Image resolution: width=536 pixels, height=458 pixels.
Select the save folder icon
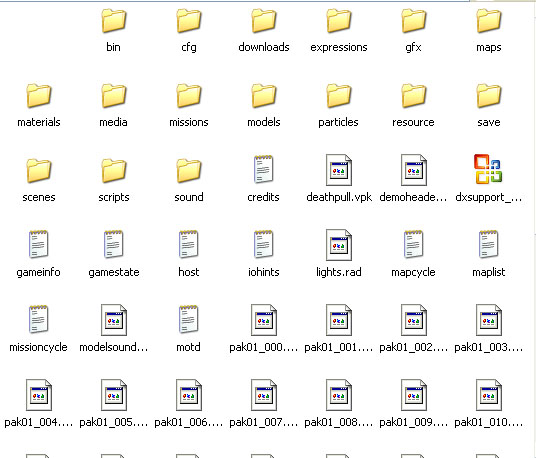pos(489,96)
